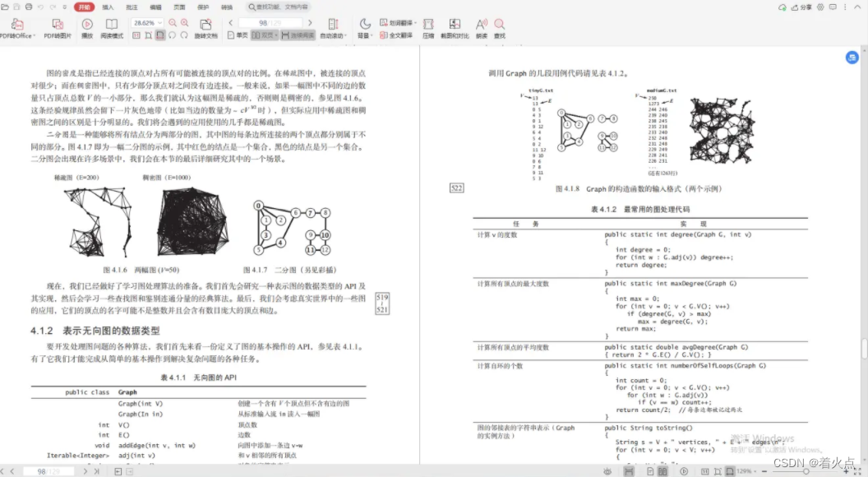Image resolution: width=868 pixels, height=477 pixels.
Task: Click status bar play button
Action: click(x=684, y=471)
